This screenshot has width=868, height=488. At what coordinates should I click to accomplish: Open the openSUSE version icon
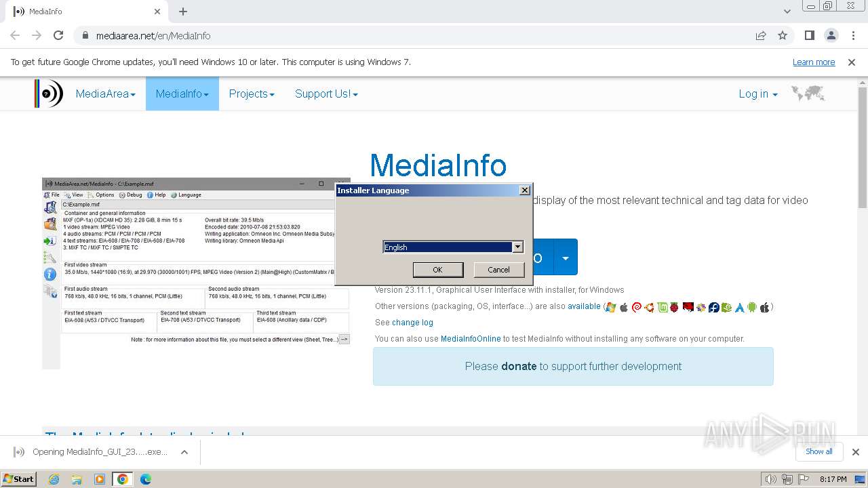tap(726, 307)
